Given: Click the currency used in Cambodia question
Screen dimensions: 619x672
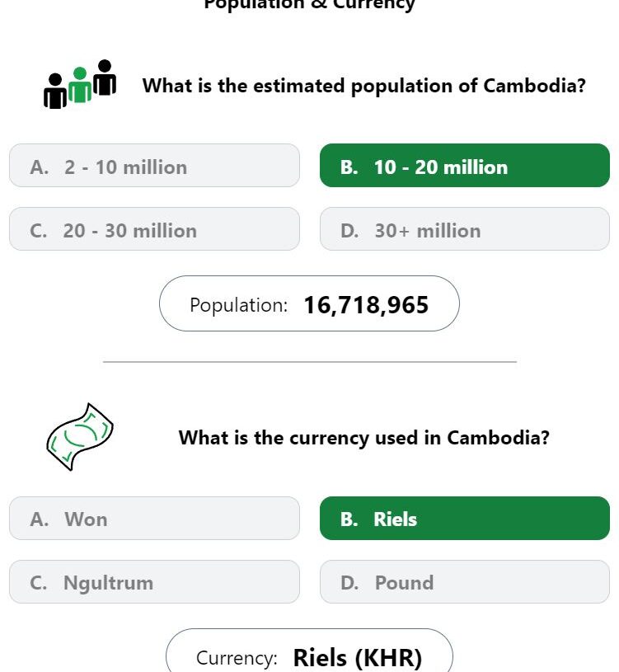Looking at the screenshot, I should [x=364, y=438].
